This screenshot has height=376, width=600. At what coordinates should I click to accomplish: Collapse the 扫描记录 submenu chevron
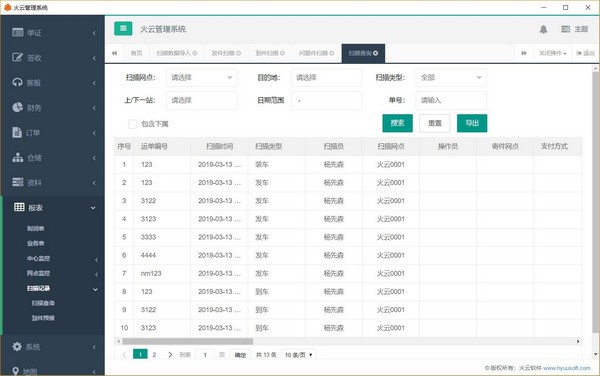point(96,289)
